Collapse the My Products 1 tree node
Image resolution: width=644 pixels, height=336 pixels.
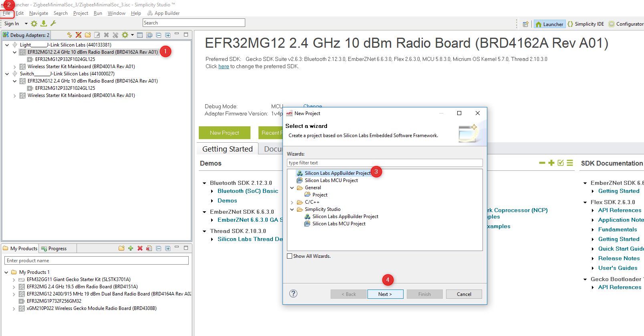[x=6, y=272]
